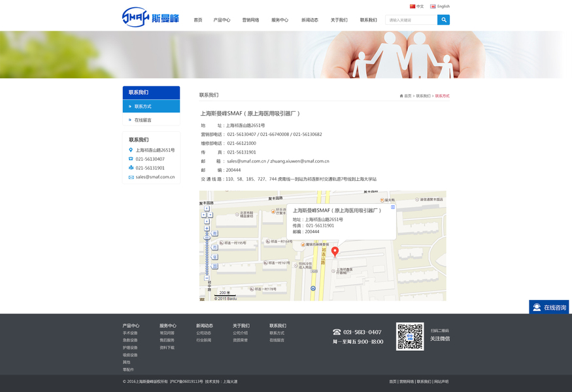Open the 在线咨询 floating button
Viewport: 572px width, 392px height.
pyautogui.click(x=549, y=307)
